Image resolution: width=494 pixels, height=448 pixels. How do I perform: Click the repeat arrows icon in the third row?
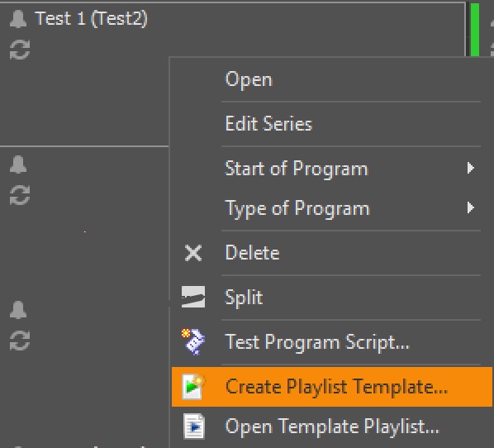pyautogui.click(x=20, y=341)
